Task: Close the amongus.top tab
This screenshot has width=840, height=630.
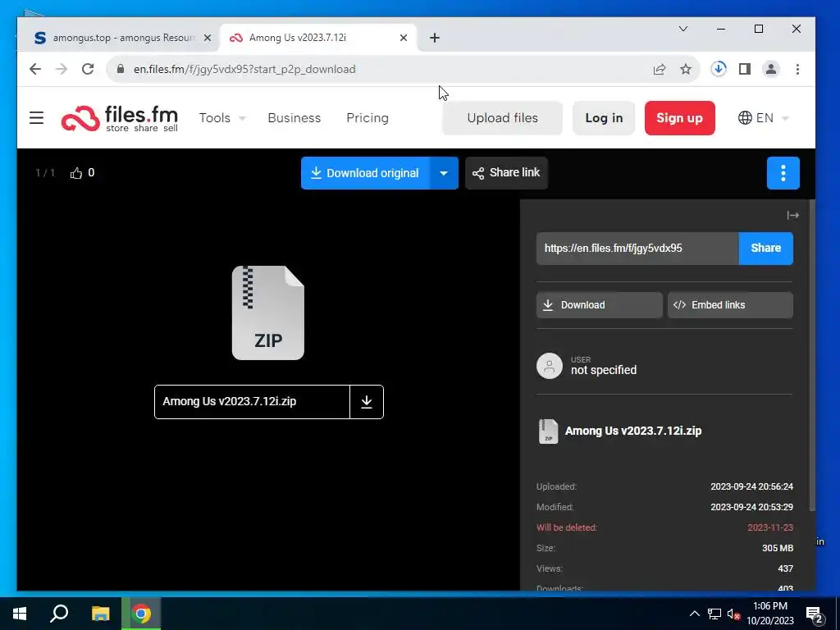Action: click(208, 38)
